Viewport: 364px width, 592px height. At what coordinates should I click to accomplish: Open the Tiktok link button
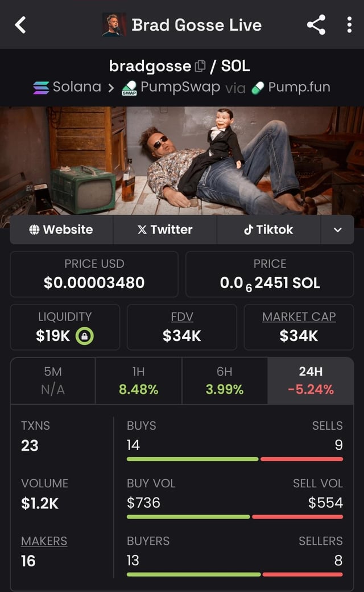(268, 229)
